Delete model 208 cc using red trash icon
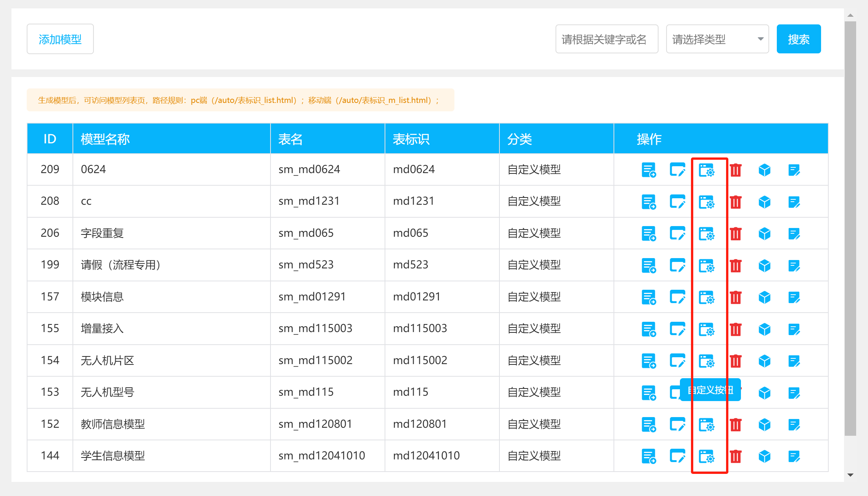 click(736, 202)
